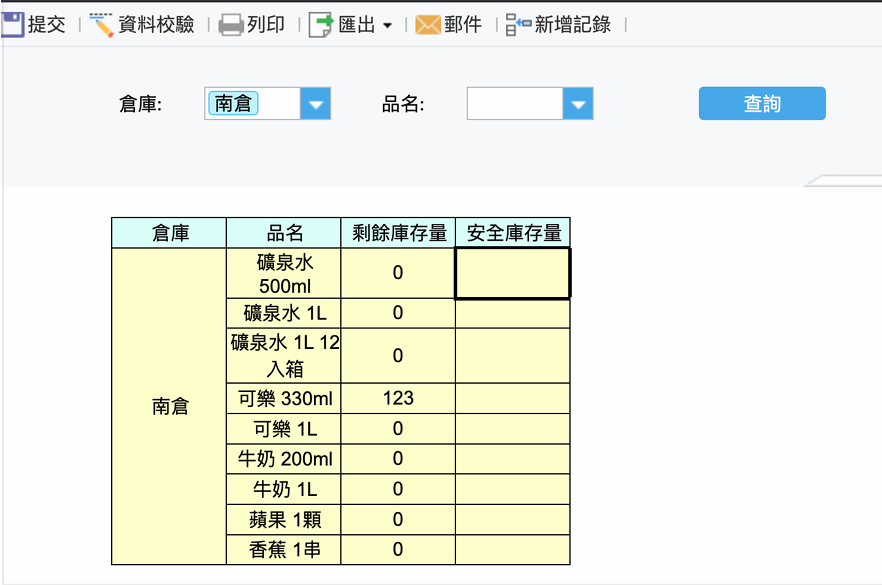Click the 列印 printer icon

pos(231,25)
